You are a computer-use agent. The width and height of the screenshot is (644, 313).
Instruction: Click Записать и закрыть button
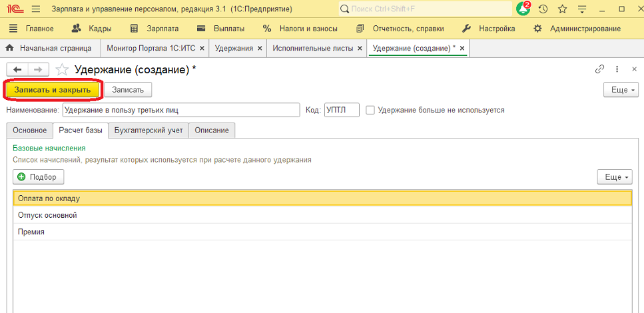[x=52, y=90]
